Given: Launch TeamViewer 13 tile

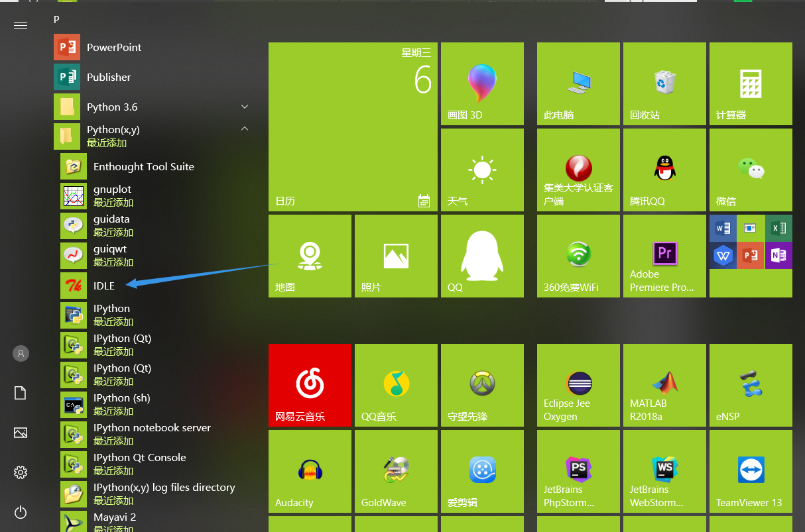Looking at the screenshot, I should 751,471.
